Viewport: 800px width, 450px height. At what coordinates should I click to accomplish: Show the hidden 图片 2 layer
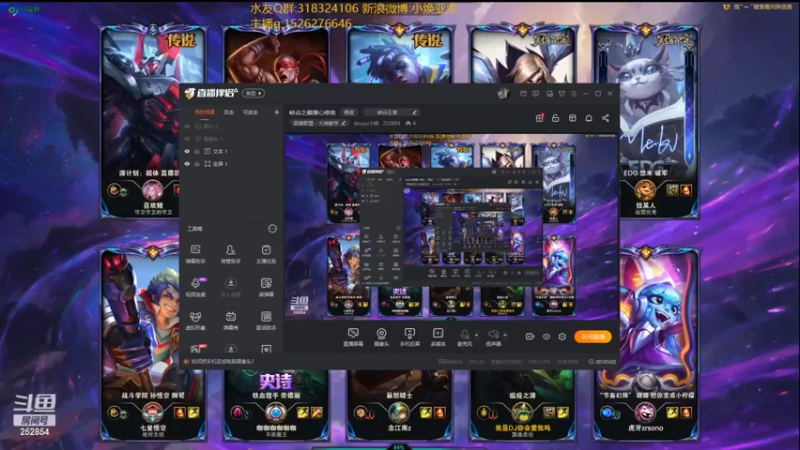pyautogui.click(x=187, y=127)
